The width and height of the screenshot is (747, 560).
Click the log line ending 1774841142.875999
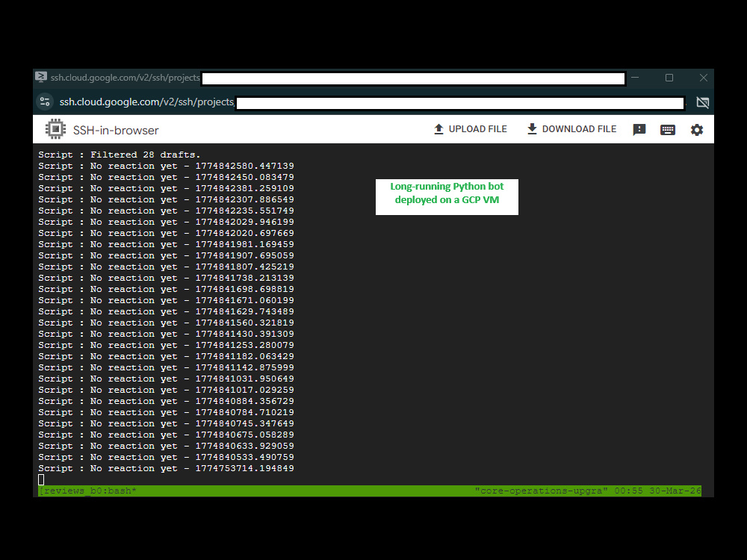(167, 367)
